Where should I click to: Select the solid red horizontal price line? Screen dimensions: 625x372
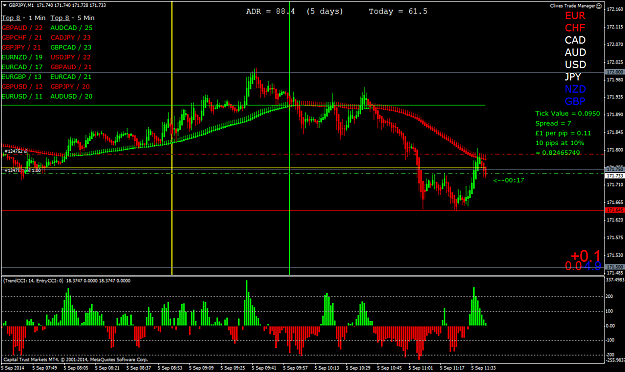tap(303, 211)
